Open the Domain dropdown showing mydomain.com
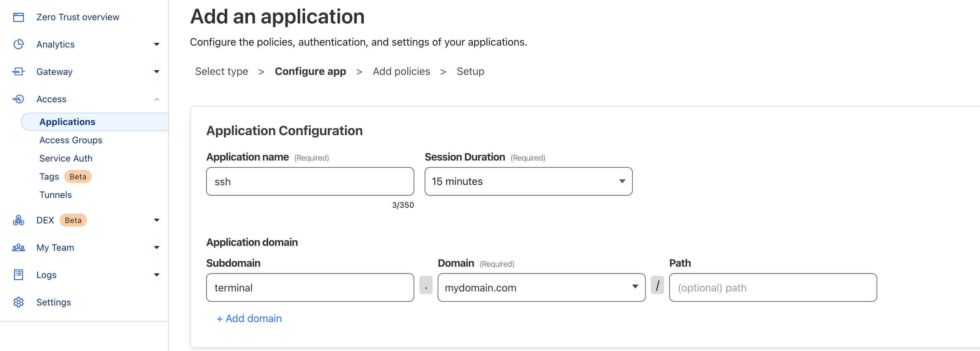The height and width of the screenshot is (351, 980). point(541,288)
